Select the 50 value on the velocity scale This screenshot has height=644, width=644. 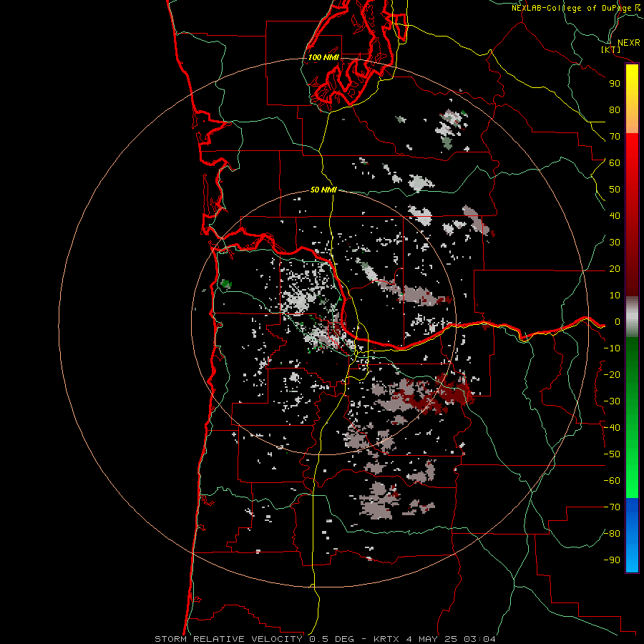pos(615,190)
